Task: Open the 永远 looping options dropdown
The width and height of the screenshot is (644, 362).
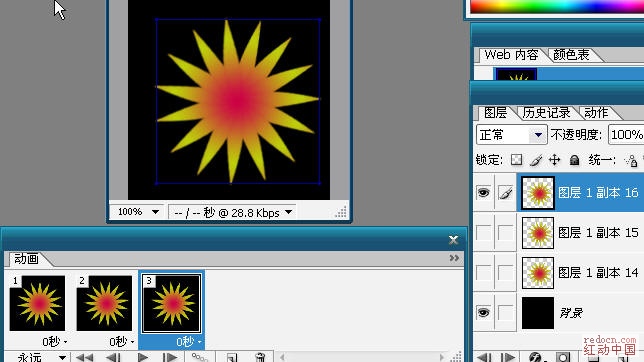Action: 38,357
